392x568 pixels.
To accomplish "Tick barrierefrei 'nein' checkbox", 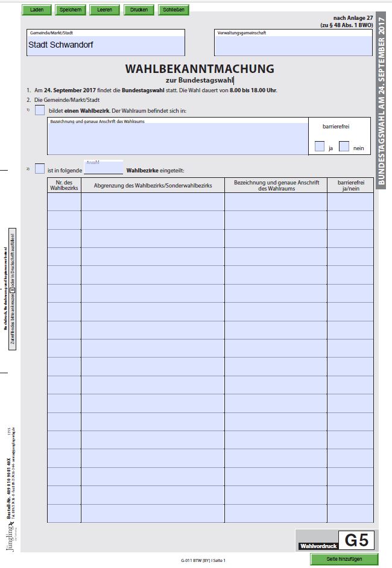I will [x=344, y=147].
